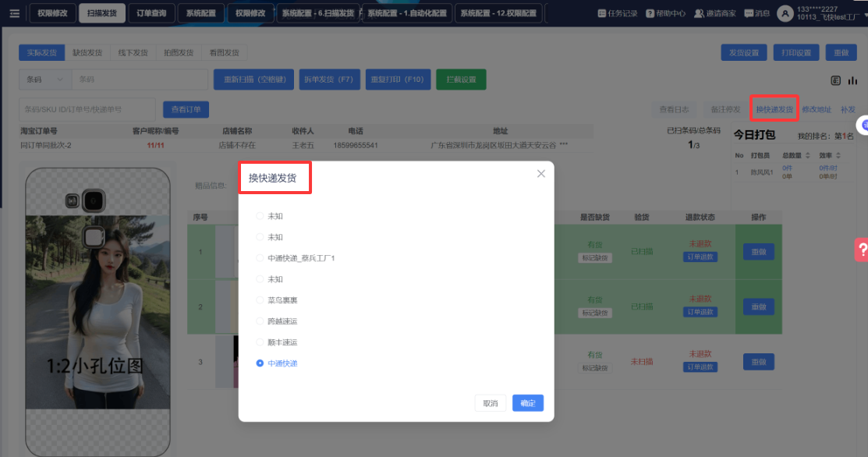Expand the full address via *** icon
Viewport: 868px width, 457px height.
[x=564, y=145]
